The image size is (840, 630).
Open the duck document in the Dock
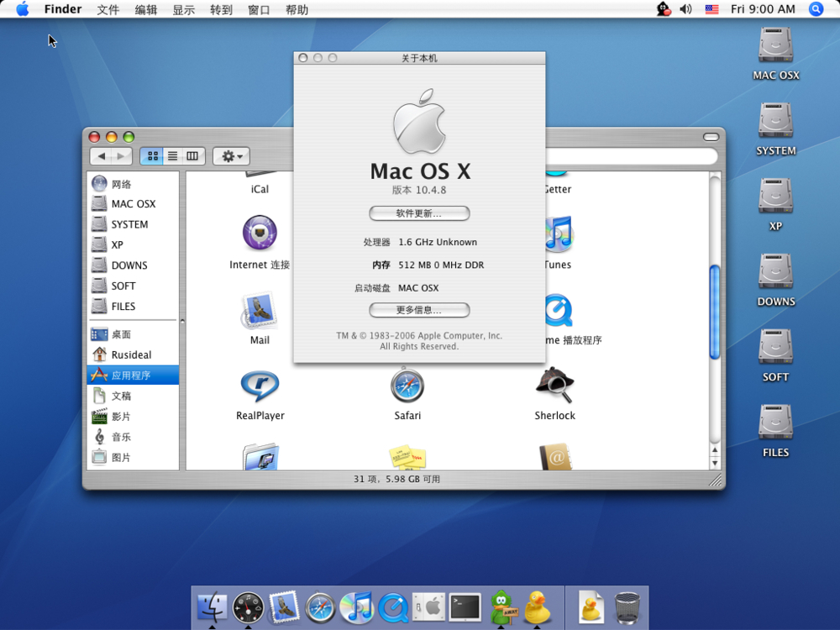tap(591, 607)
